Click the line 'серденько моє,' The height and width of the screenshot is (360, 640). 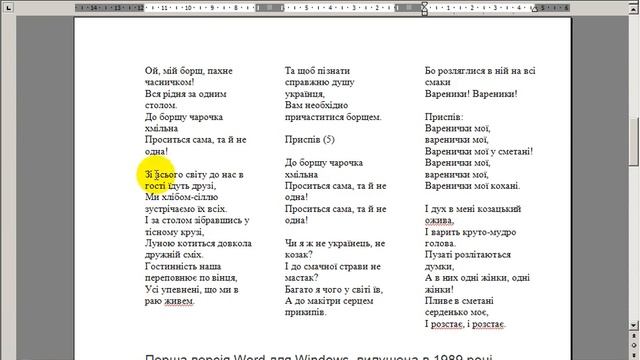click(456, 313)
